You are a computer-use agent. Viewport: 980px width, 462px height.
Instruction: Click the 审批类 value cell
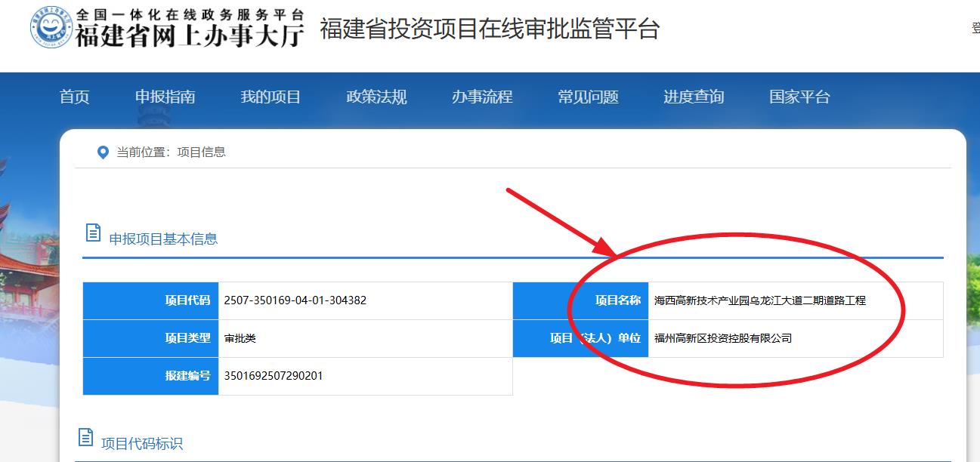point(366,338)
